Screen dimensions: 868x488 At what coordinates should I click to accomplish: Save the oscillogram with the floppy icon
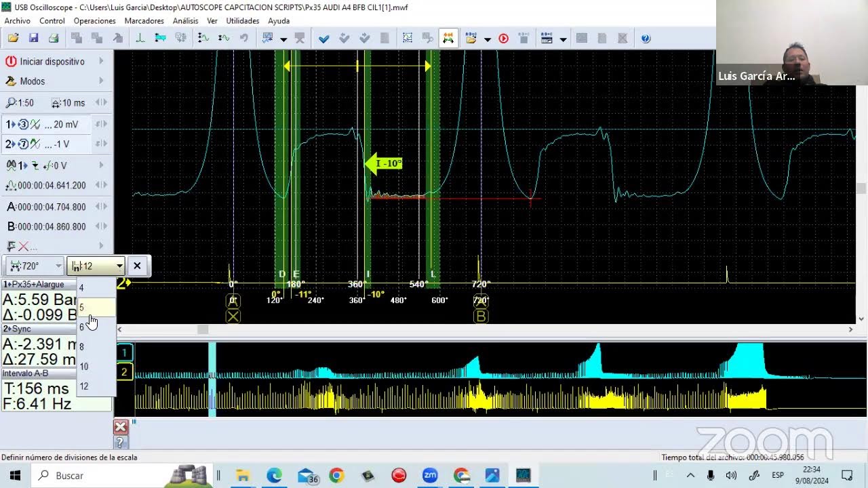pyautogui.click(x=33, y=39)
